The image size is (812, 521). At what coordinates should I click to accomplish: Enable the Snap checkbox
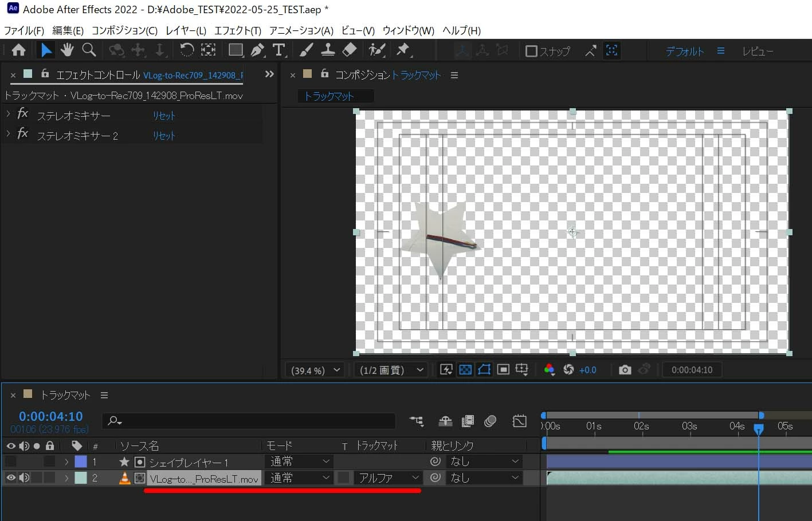531,52
